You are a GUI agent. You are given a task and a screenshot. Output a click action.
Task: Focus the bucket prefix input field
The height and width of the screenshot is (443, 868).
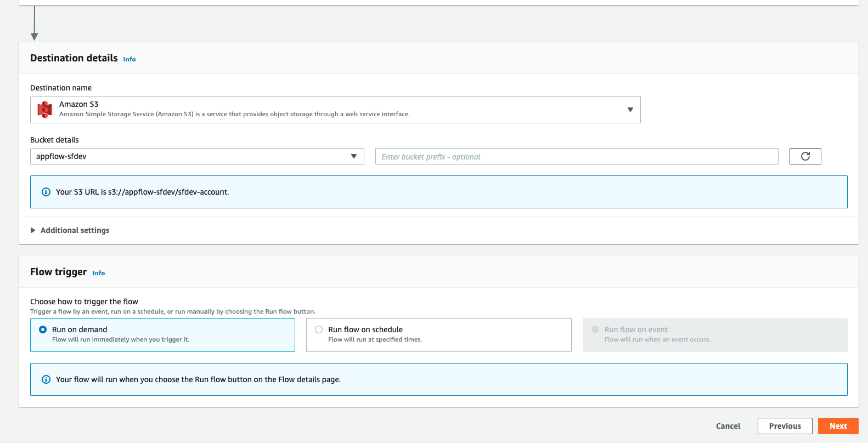[x=577, y=156]
